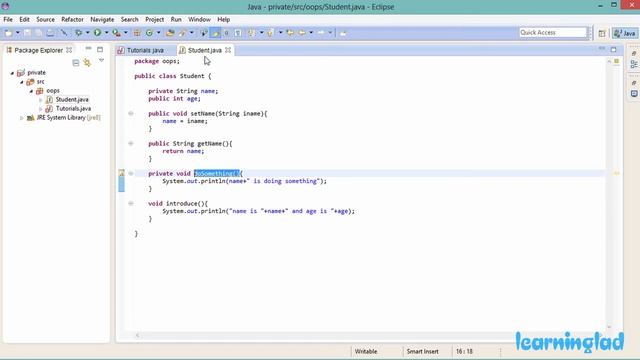Click the Run Last Tool icon with red toolbox

116,33
